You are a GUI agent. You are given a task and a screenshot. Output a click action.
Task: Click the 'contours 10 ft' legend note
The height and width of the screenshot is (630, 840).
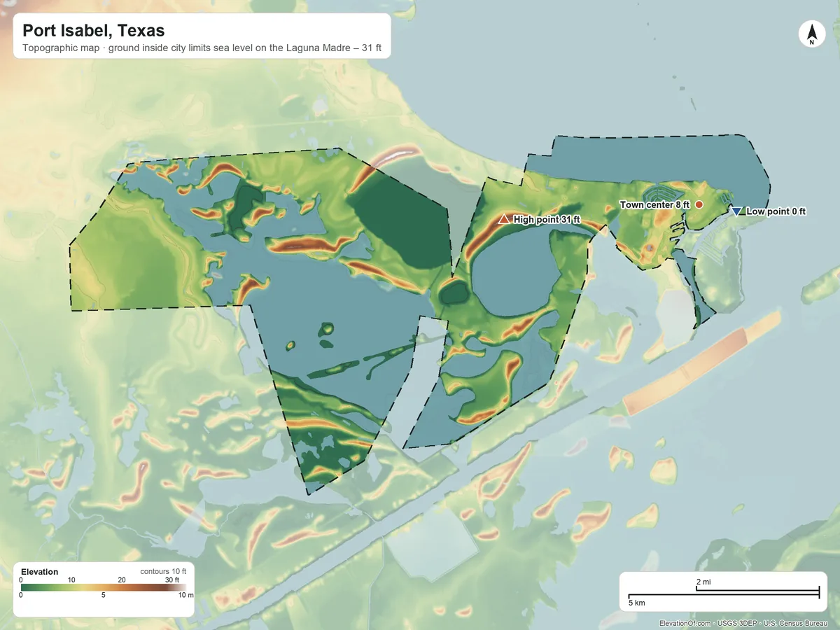163,572
